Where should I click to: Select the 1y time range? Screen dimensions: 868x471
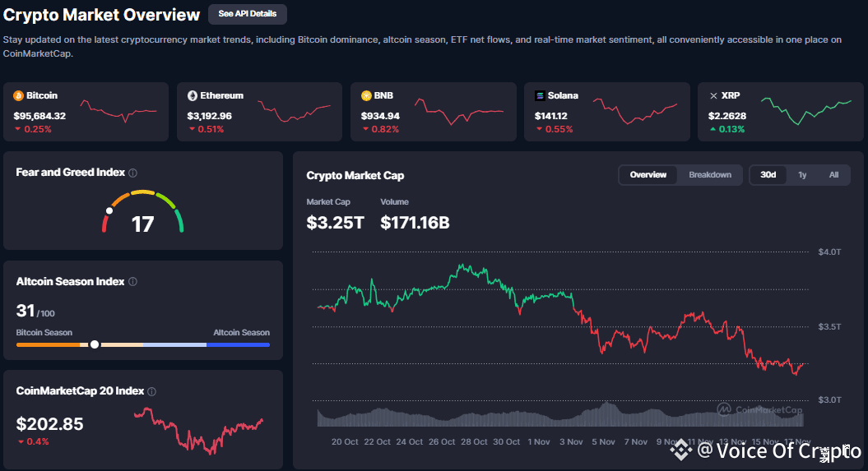click(x=802, y=175)
